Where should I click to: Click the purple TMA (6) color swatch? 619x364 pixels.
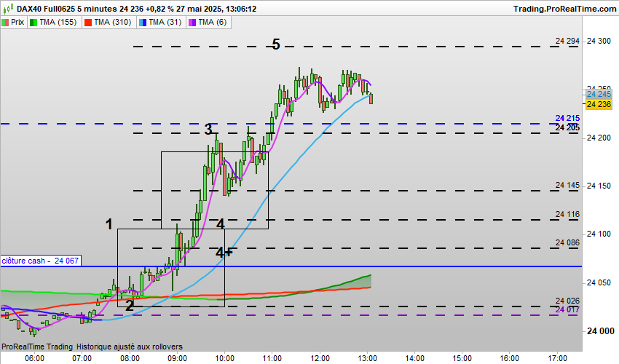click(192, 23)
